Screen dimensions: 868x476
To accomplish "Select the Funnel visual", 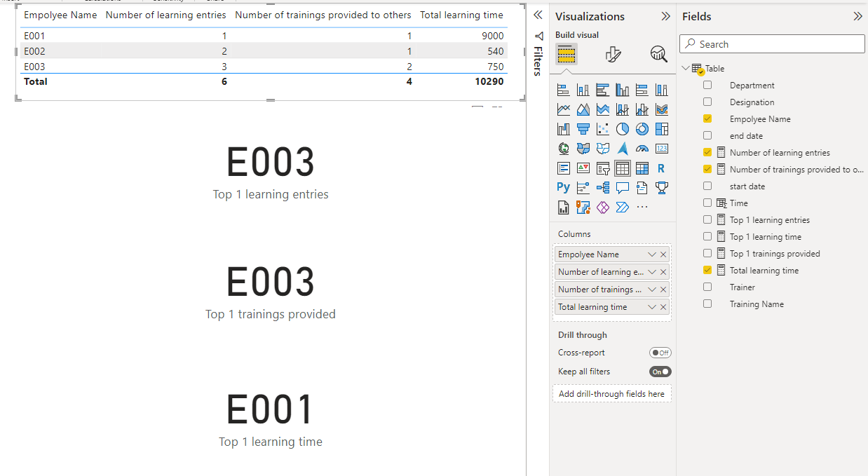I will [x=583, y=129].
